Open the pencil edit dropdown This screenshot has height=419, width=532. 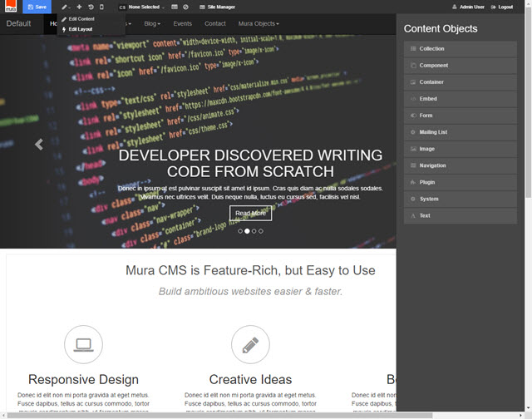click(66, 7)
